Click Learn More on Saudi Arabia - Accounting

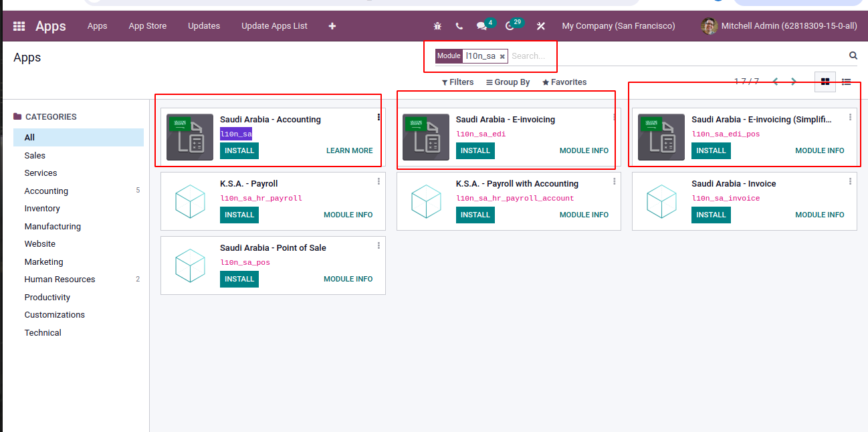tap(350, 150)
